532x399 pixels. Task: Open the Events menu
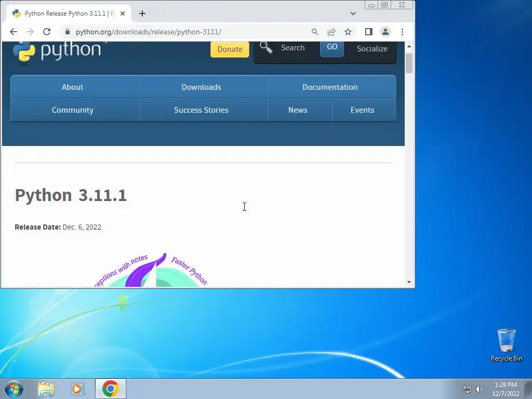tap(362, 110)
